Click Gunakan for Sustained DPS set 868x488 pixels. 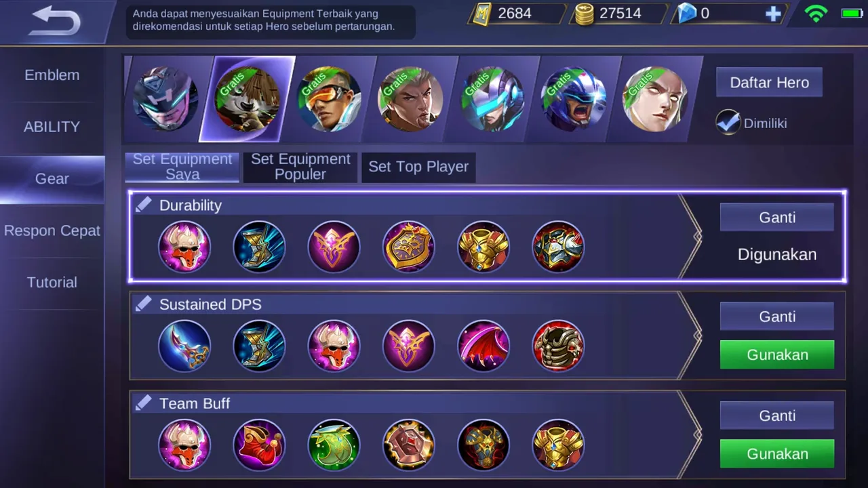[777, 354]
